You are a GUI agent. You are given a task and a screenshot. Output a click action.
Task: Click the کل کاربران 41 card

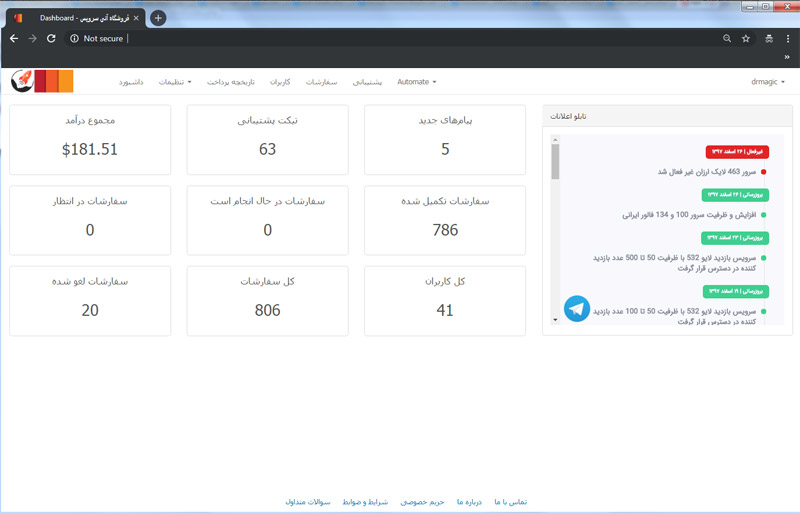[x=445, y=301]
